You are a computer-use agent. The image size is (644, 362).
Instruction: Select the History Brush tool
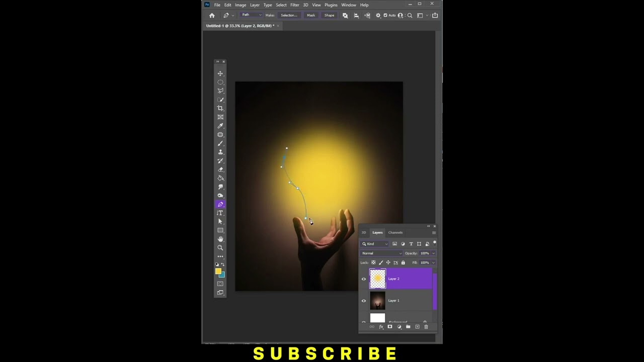220,161
